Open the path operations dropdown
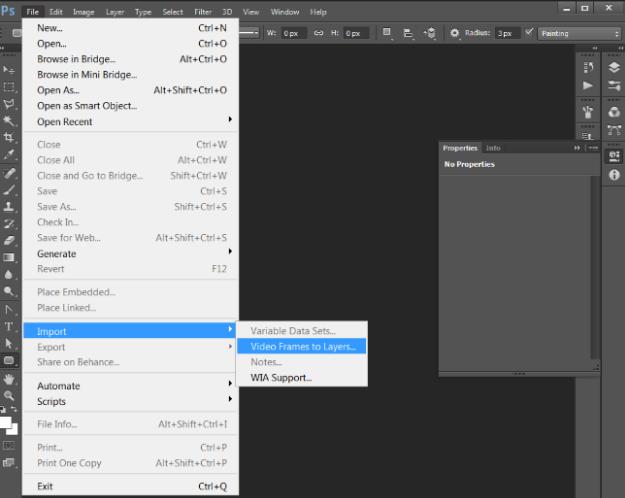 coord(387,33)
